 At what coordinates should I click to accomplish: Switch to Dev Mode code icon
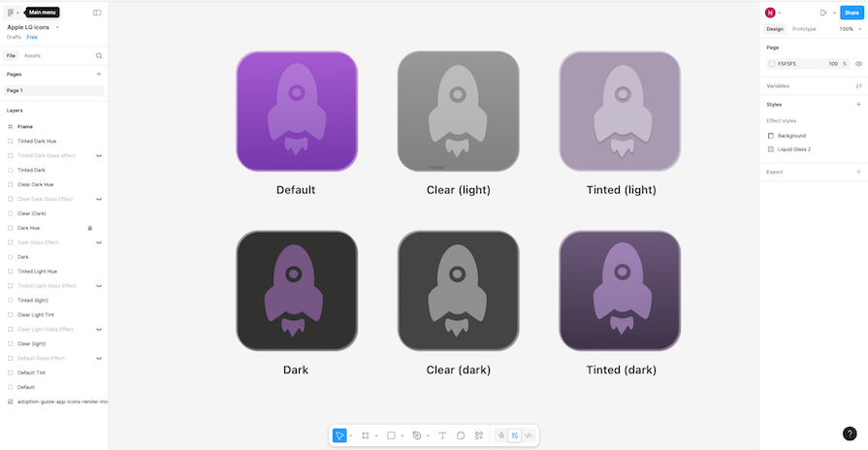pyautogui.click(x=529, y=435)
